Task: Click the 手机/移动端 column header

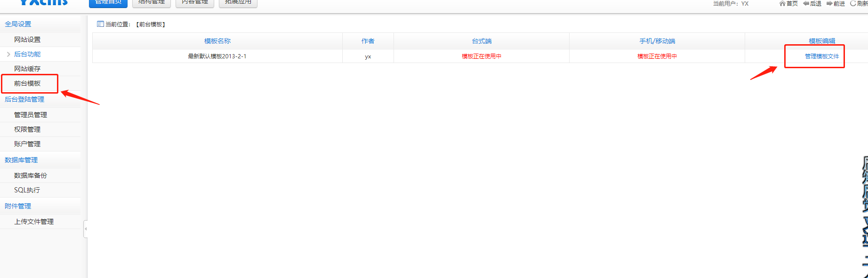Action: 657,41
